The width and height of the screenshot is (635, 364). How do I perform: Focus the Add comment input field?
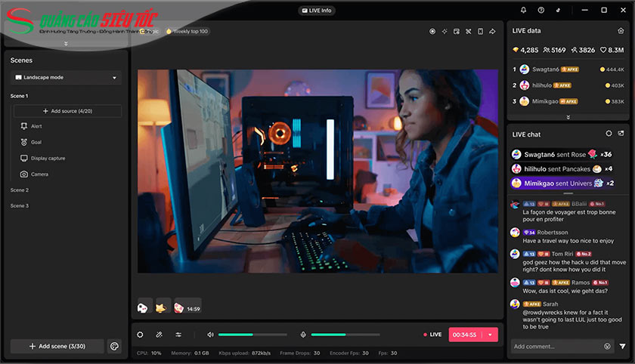(x=557, y=346)
